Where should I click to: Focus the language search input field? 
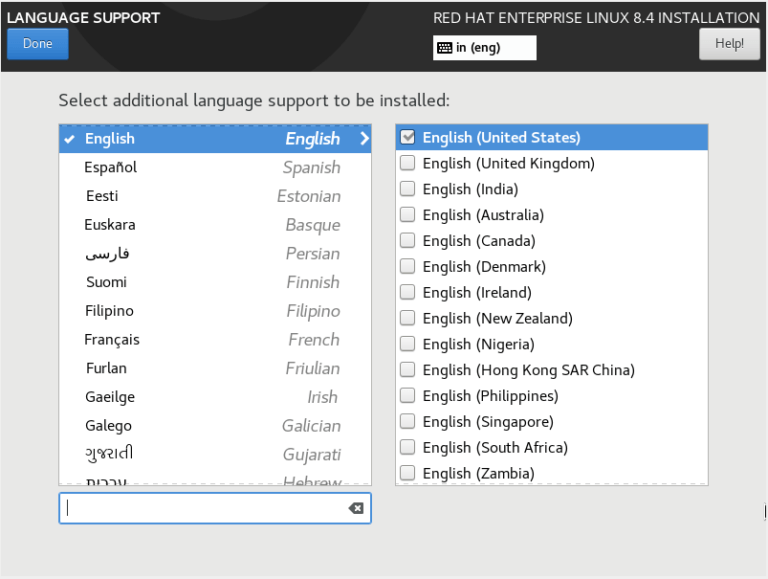pyautogui.click(x=215, y=508)
